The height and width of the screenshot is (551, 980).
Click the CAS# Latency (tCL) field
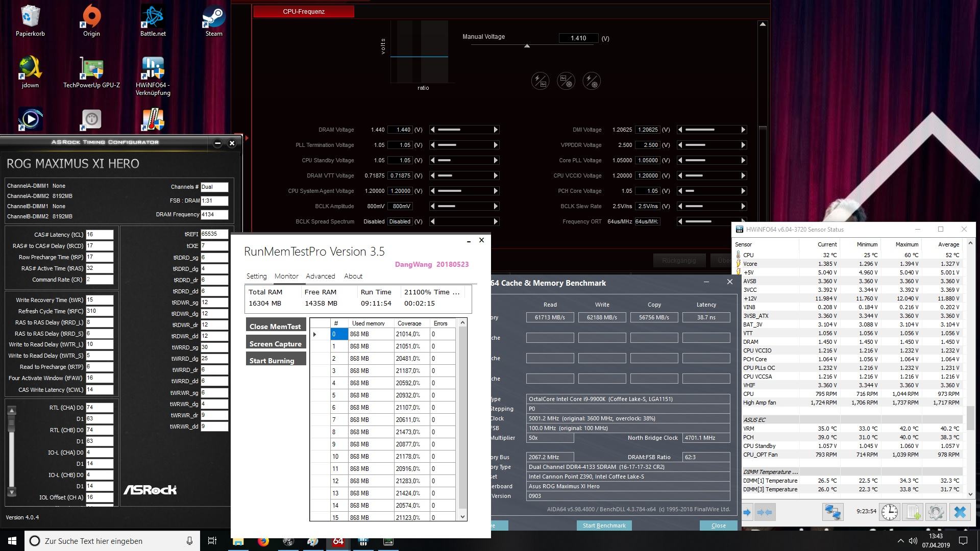click(100, 235)
